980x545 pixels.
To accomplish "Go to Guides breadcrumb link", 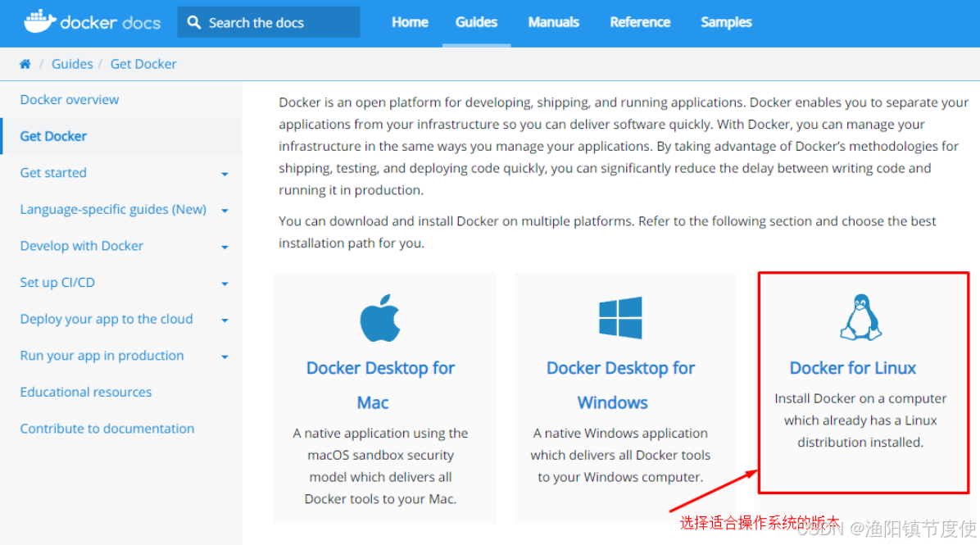I will pyautogui.click(x=72, y=64).
